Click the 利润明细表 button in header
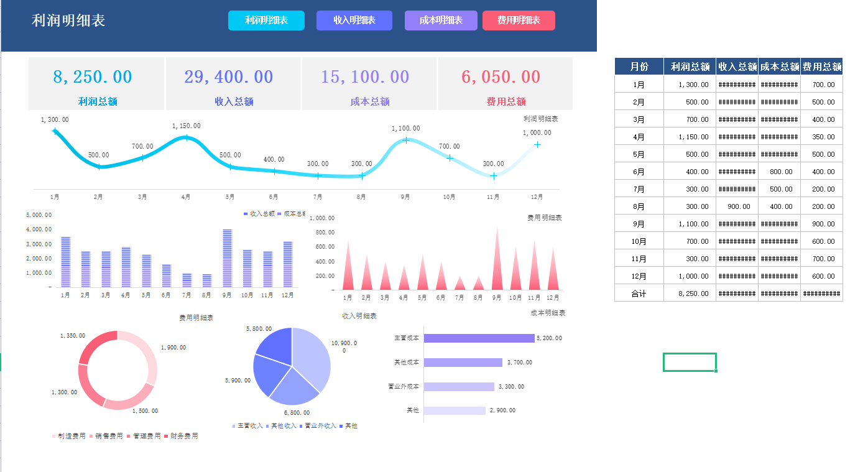The width and height of the screenshot is (868, 472). pyautogui.click(x=266, y=21)
